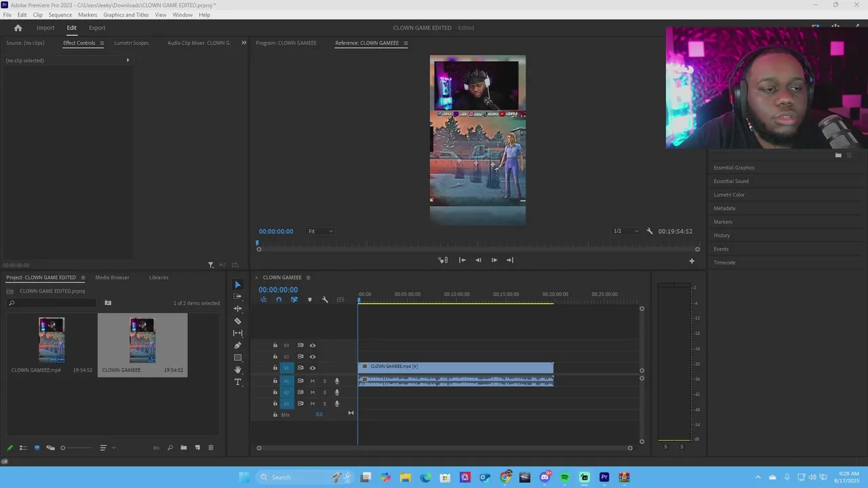Image resolution: width=868 pixels, height=488 pixels.
Task: Click the Play button in monitor
Action: (494, 260)
